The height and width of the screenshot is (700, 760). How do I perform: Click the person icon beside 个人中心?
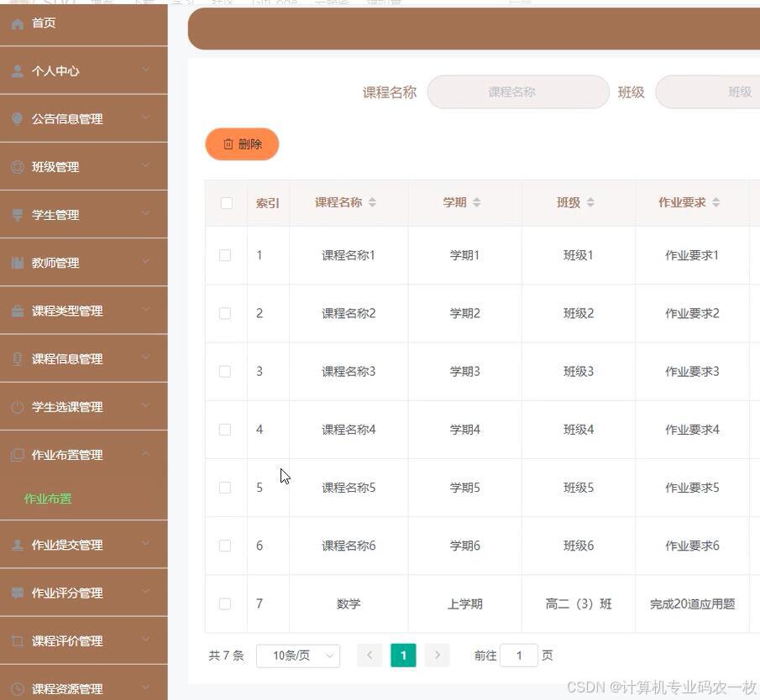click(x=18, y=71)
